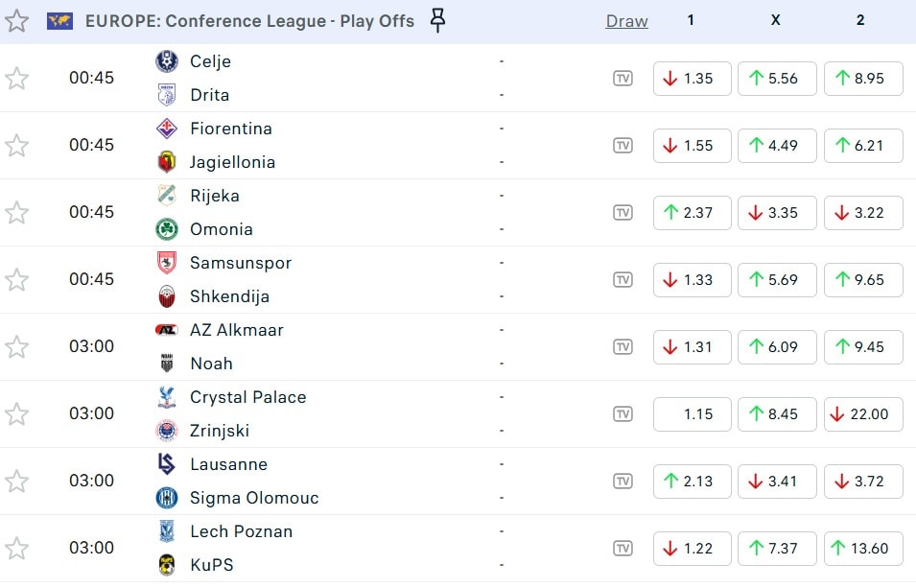Favorite the Conference League with header star
This screenshot has height=588, width=916.
coord(16,21)
